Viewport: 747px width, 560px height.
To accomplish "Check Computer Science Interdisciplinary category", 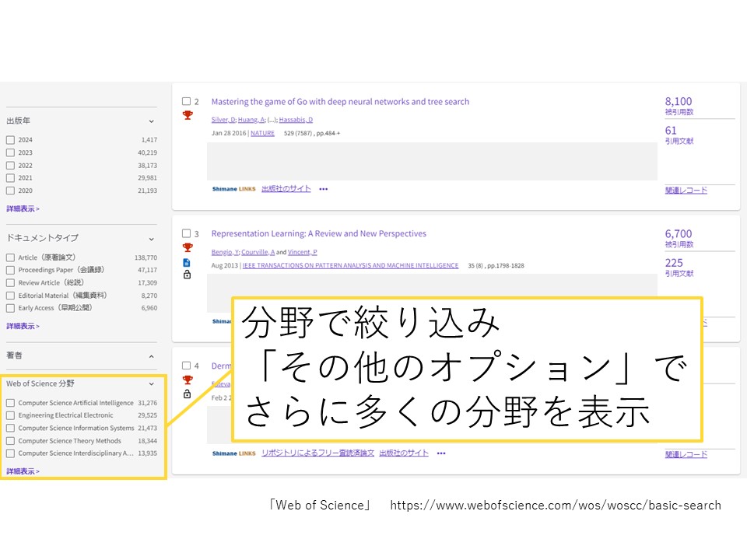I will tap(10, 453).
